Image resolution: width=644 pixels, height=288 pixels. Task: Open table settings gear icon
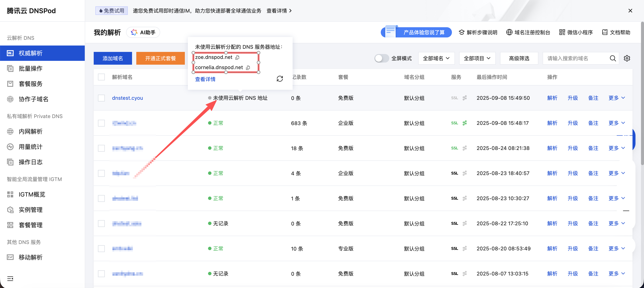pyautogui.click(x=627, y=58)
